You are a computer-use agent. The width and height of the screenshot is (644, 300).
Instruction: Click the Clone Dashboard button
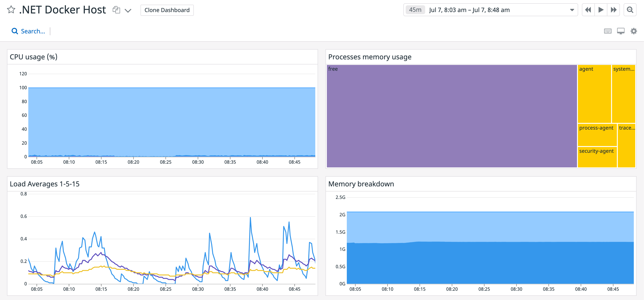[166, 10]
